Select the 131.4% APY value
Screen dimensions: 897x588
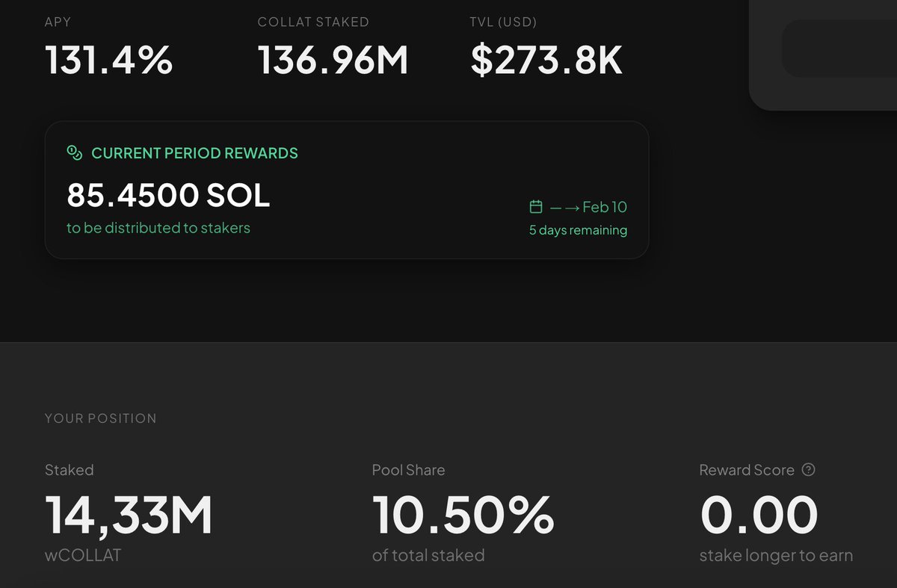pos(109,61)
